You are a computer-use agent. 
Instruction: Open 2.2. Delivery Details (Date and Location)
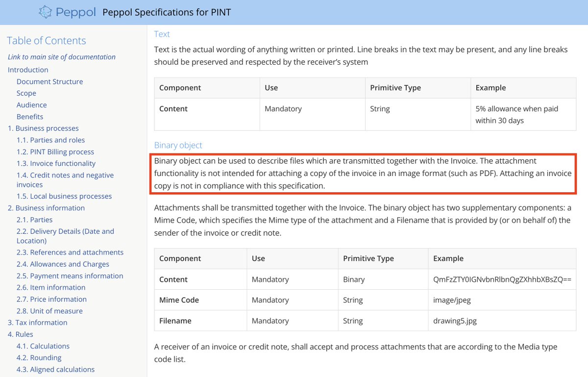tap(66, 236)
